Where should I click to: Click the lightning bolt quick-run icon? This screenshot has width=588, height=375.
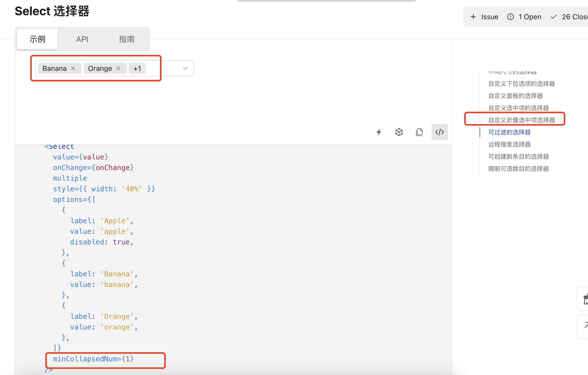[379, 132]
